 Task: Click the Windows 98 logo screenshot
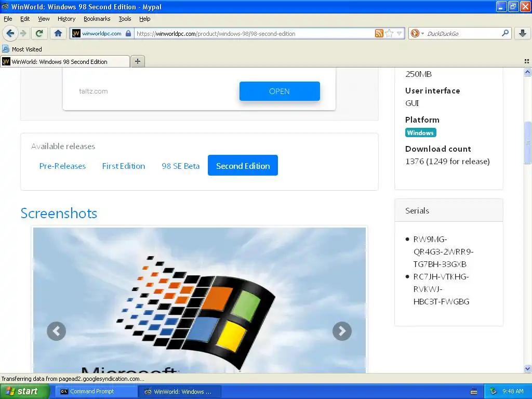pyautogui.click(x=199, y=300)
